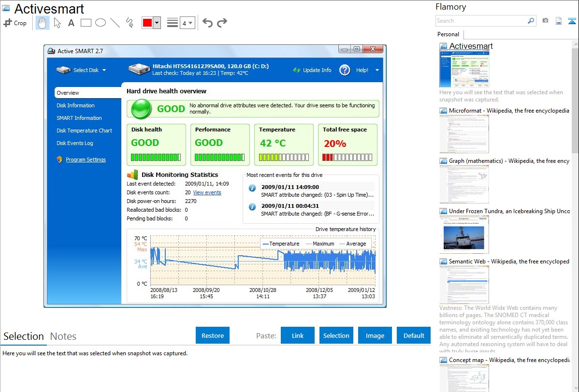Viewport: 579px width, 392px height.
Task: Select the rectangle shape tool
Action: pos(86,23)
